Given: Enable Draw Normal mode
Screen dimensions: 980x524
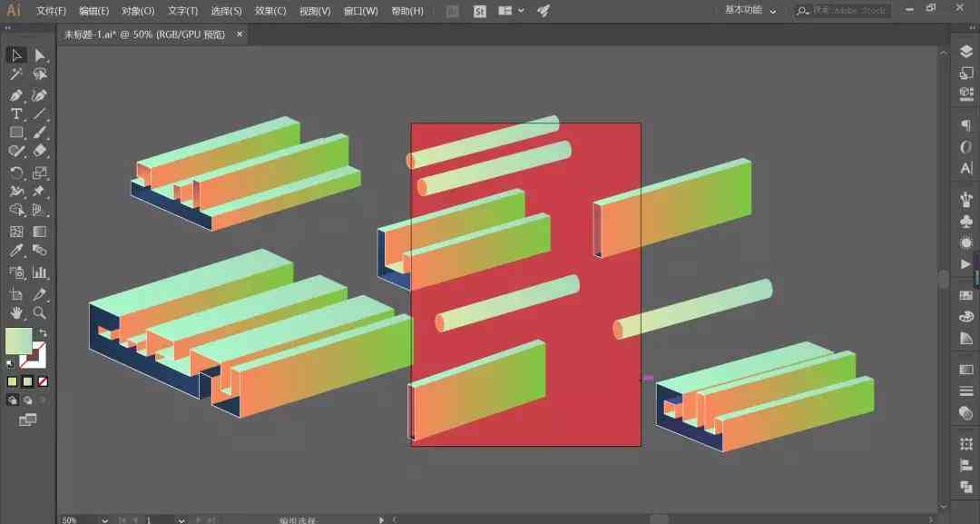Looking at the screenshot, I should click(13, 400).
